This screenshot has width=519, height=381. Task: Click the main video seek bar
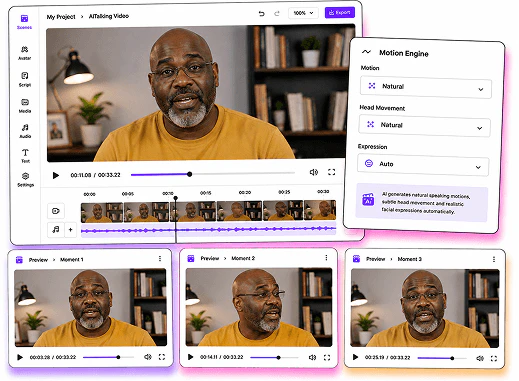213,174
